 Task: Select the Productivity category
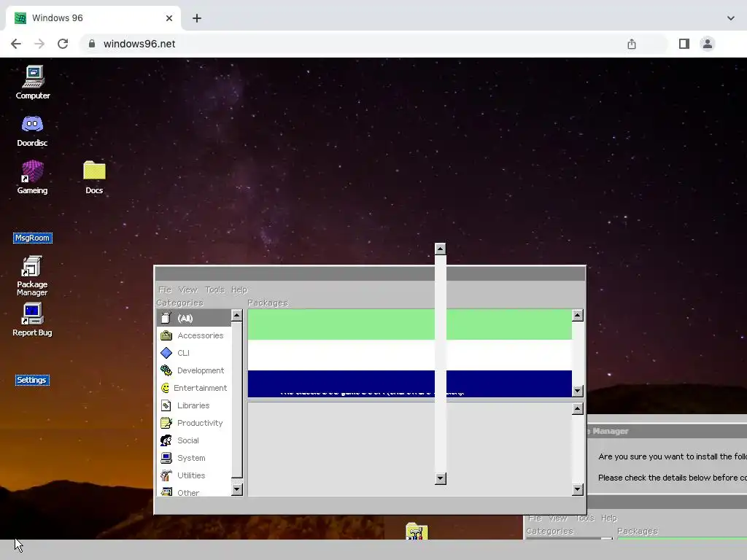(194, 423)
